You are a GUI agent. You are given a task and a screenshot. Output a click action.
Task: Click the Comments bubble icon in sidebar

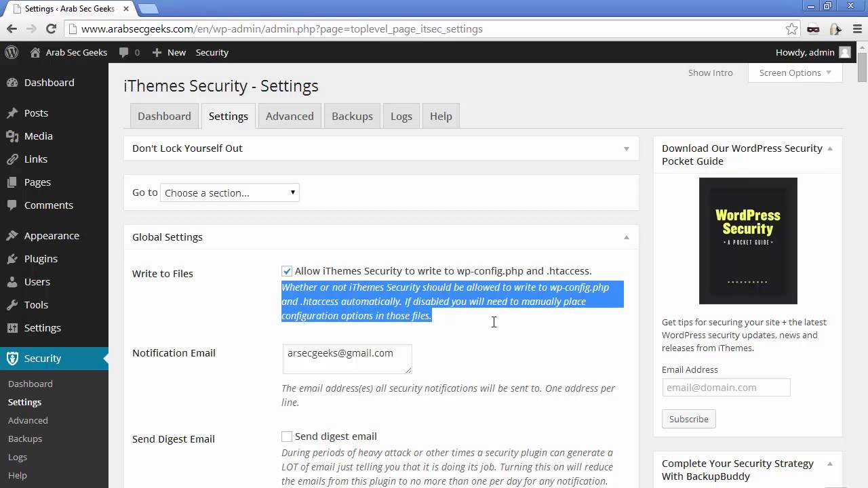12,205
